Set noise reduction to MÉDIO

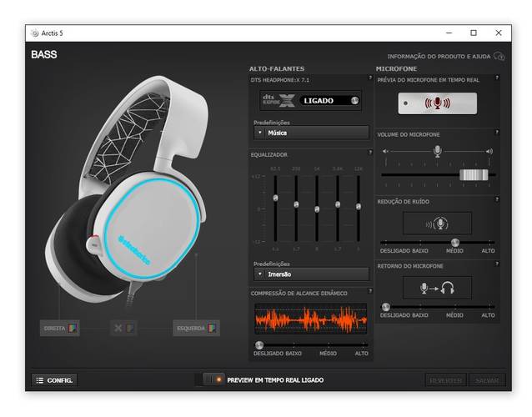[x=454, y=251]
